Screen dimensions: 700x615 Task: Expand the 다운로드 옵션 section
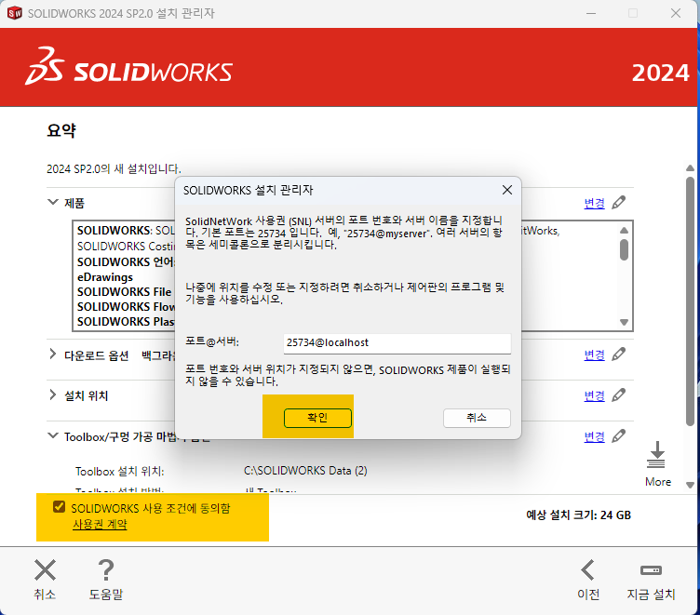point(53,354)
